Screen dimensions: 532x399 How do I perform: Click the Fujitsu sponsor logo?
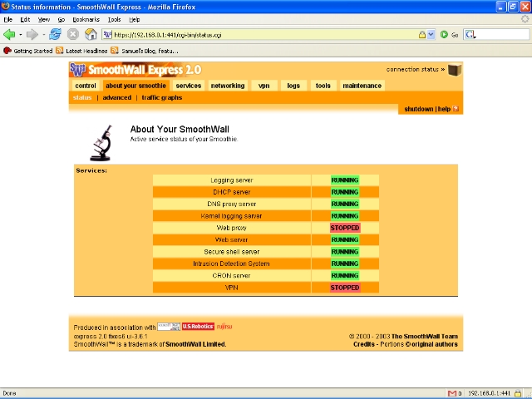(x=224, y=327)
